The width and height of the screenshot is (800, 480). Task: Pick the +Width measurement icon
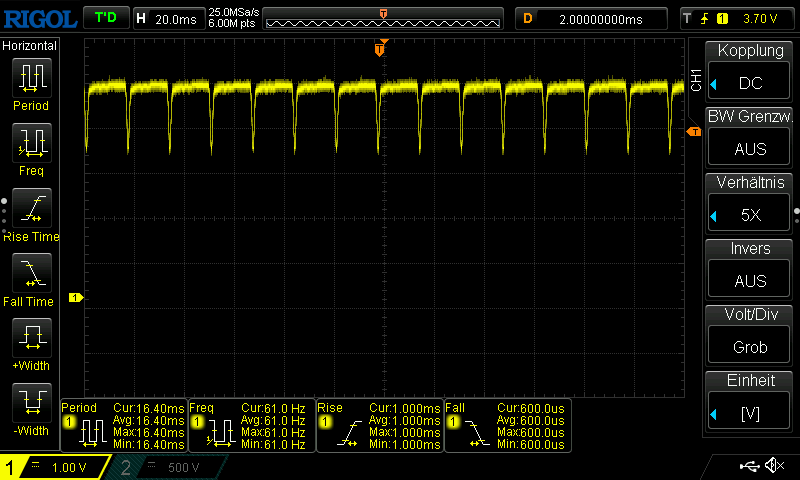[31, 343]
